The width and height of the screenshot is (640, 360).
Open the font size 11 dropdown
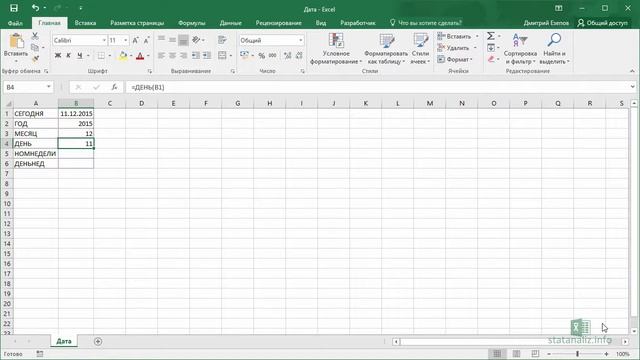[x=125, y=40]
